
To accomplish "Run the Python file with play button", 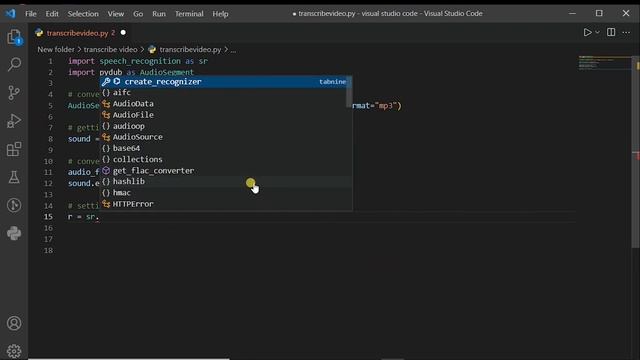I will coord(587,32).
